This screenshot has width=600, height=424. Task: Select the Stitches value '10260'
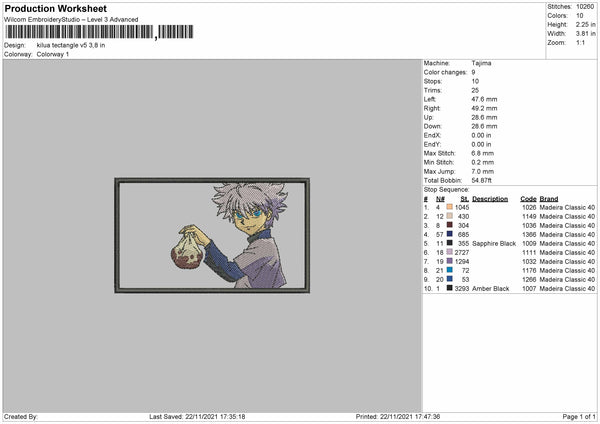pyautogui.click(x=585, y=7)
